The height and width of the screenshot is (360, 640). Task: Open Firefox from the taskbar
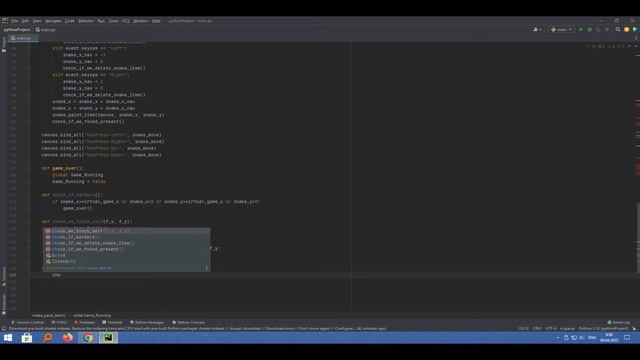pyautogui.click(x=68, y=338)
